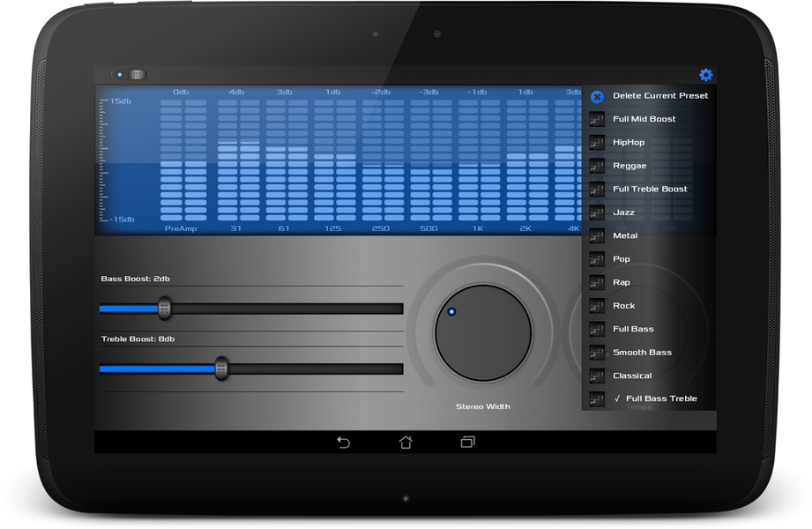Click the -15db scale label
The height and width of the screenshot is (529, 812).
(x=122, y=220)
